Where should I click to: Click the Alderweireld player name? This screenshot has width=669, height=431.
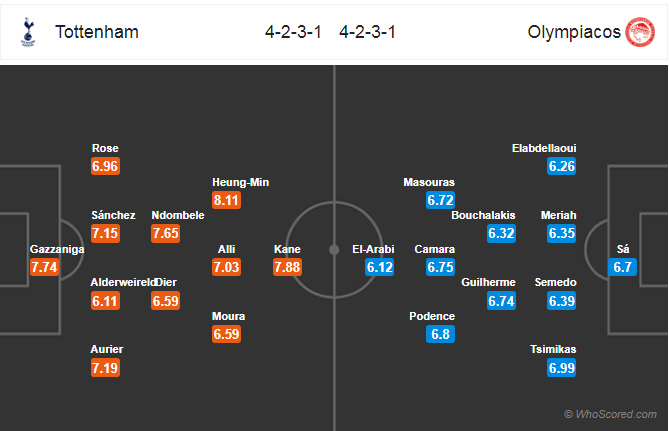[123, 282]
